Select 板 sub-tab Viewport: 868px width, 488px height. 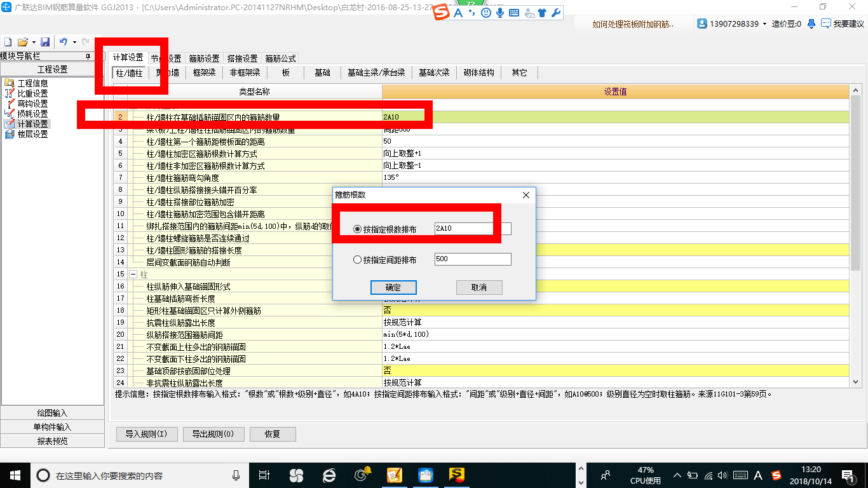point(286,73)
